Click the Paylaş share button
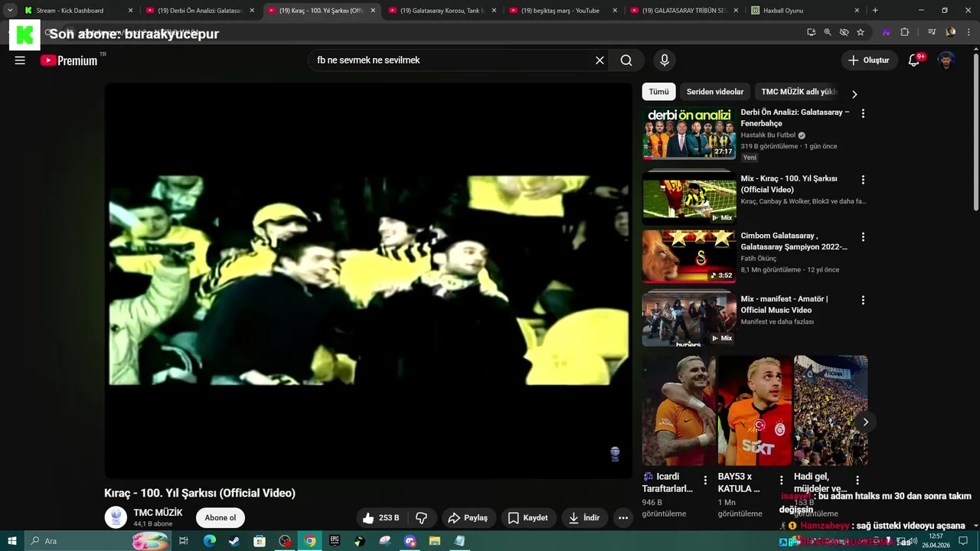 468,518
